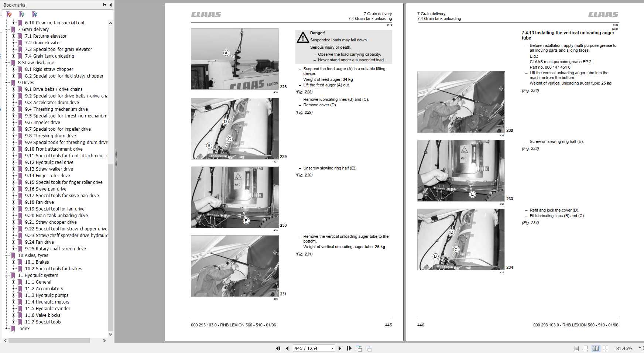
Task: Expand the Index bookmark node
Action: click(6, 328)
